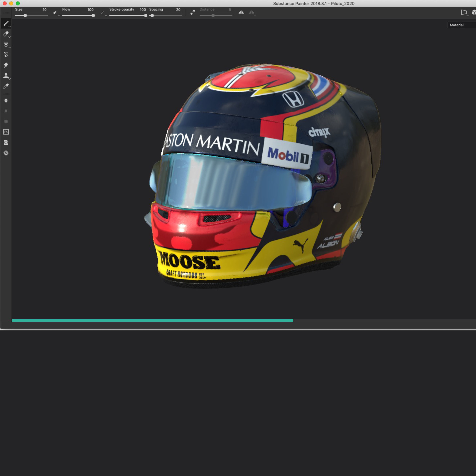Click the Stroke opacity slider handle
Image resolution: width=476 pixels, height=476 pixels.
[146, 16]
